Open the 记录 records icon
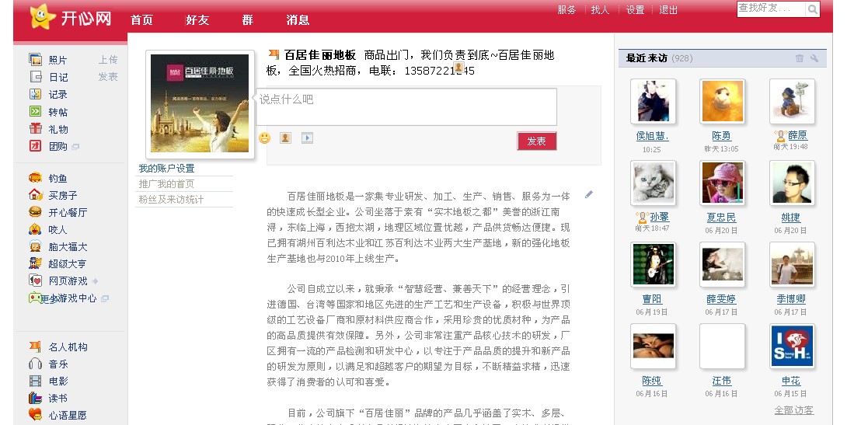Viewport: 868px width, 425px height. click(36, 94)
